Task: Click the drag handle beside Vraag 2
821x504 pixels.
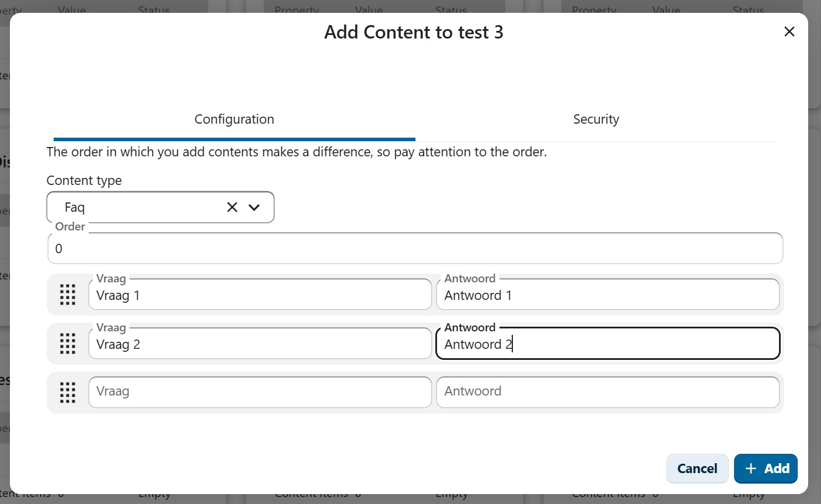Action: [x=67, y=344]
